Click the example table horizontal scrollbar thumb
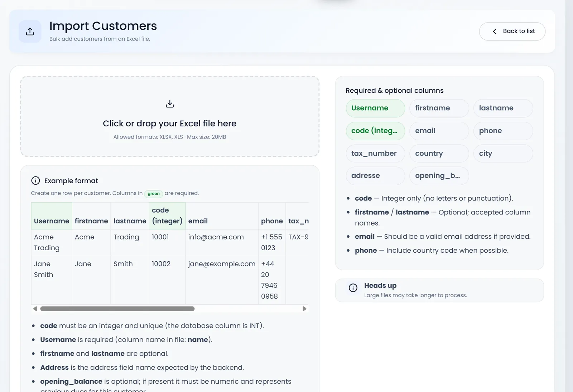Image resolution: width=573 pixels, height=392 pixels. tap(117, 309)
